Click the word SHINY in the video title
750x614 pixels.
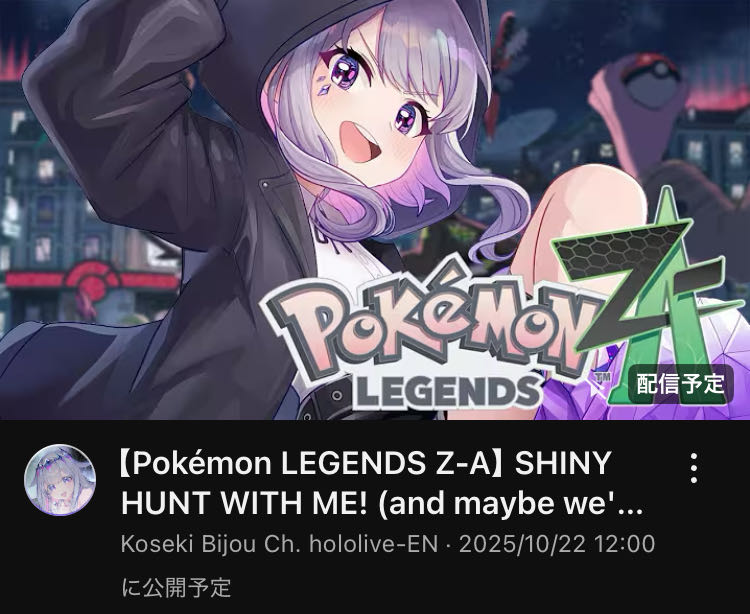[562, 463]
